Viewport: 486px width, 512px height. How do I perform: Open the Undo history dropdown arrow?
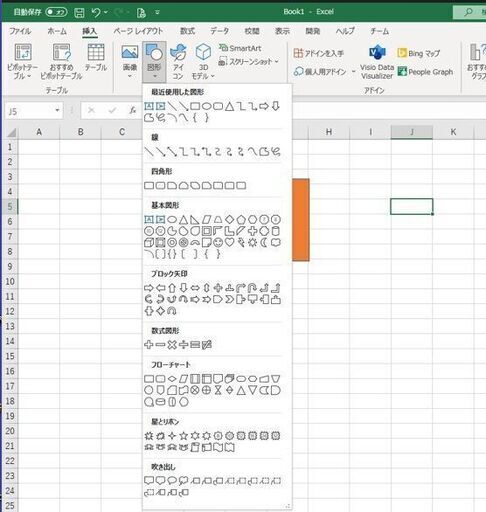[x=106, y=13]
